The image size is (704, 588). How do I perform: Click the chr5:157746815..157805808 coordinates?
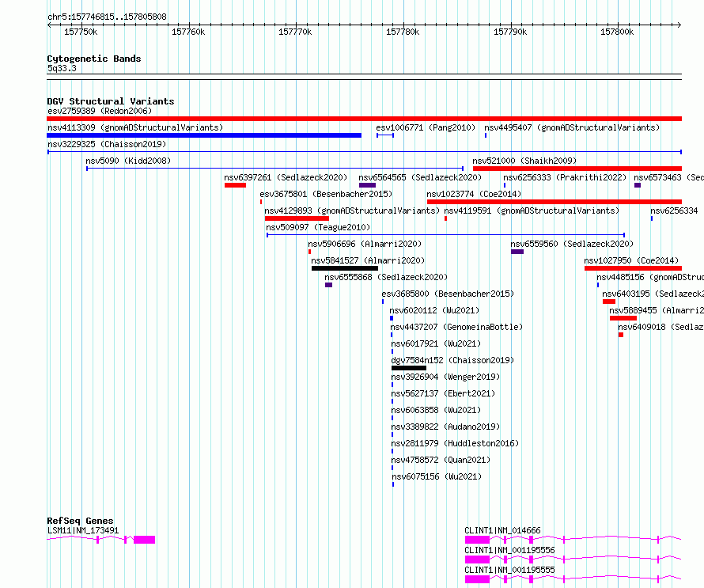(107, 17)
